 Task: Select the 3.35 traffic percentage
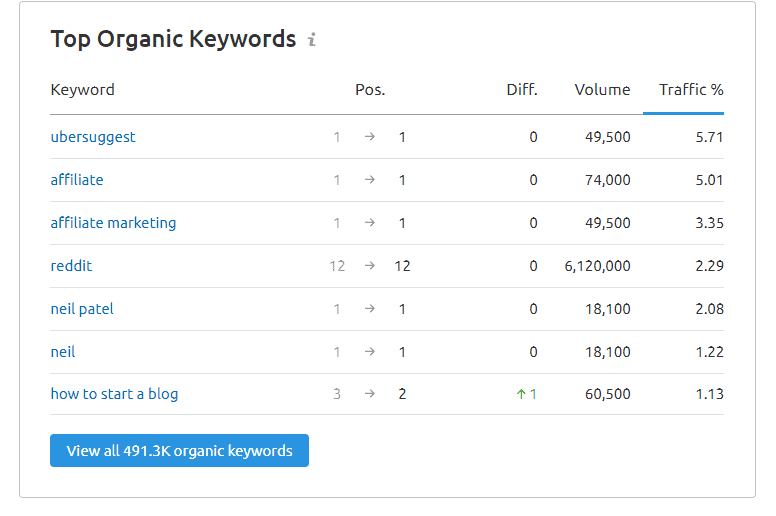point(709,223)
